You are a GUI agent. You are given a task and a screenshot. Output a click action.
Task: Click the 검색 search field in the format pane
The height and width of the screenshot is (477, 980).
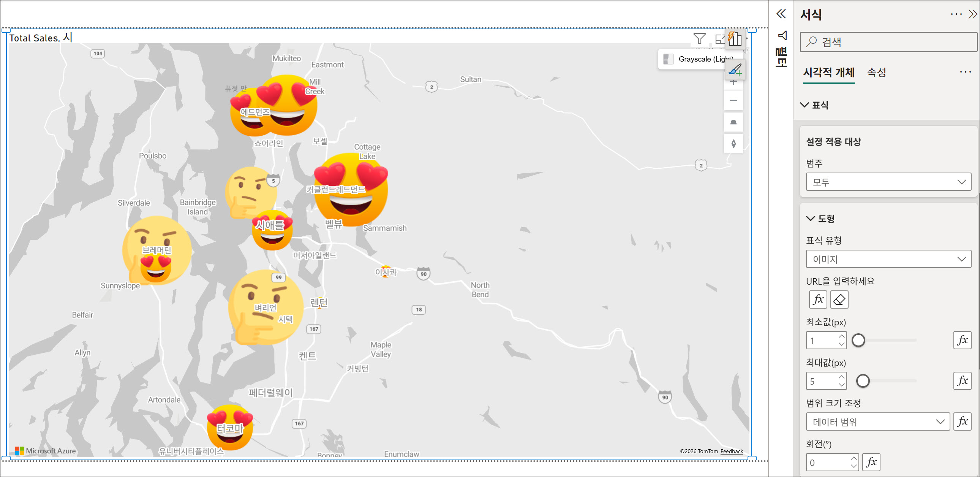[888, 42]
